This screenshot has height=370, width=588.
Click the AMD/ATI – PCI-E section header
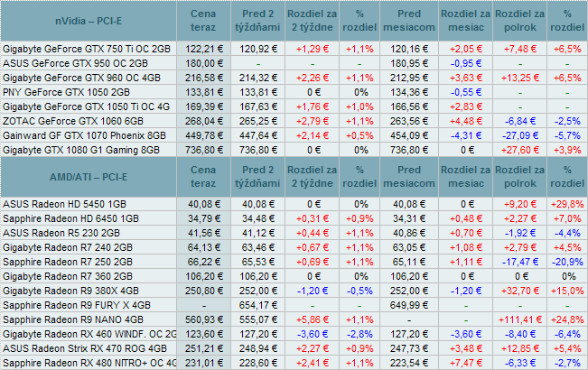(x=89, y=177)
